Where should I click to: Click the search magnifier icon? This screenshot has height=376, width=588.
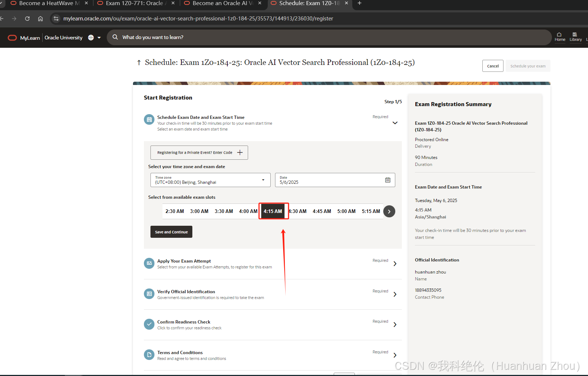coord(115,37)
